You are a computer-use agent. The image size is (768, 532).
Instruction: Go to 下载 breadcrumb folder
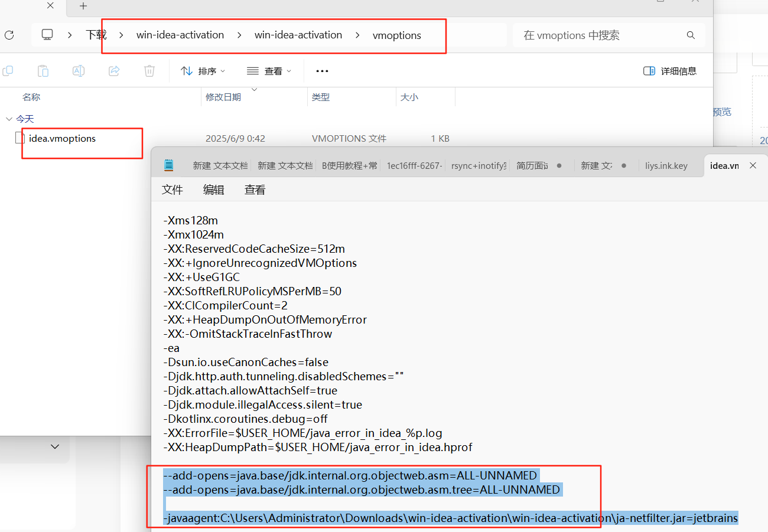point(96,35)
